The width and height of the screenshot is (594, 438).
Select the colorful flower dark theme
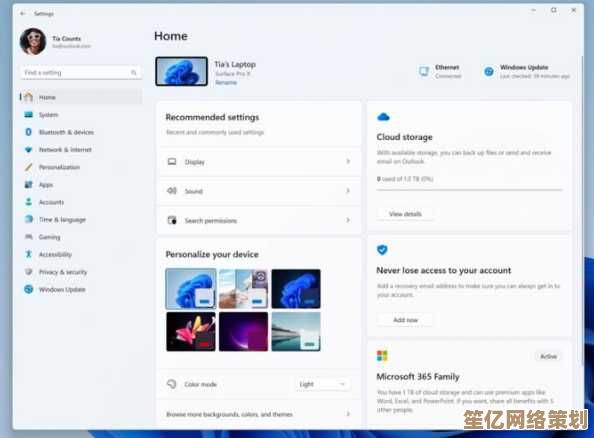(191, 332)
